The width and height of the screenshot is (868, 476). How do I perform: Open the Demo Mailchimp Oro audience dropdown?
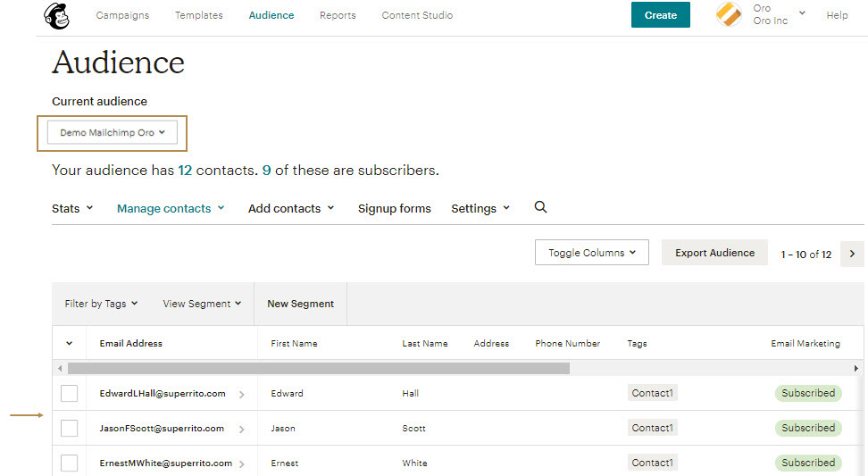[113, 133]
